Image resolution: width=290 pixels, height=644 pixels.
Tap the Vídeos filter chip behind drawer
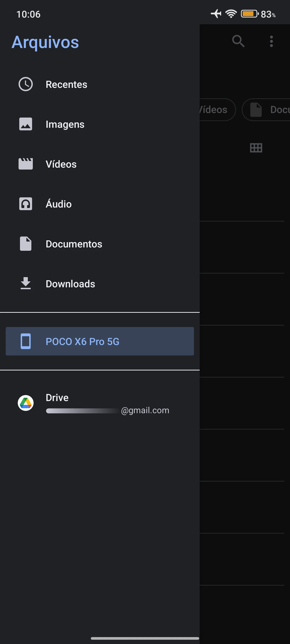tap(217, 109)
